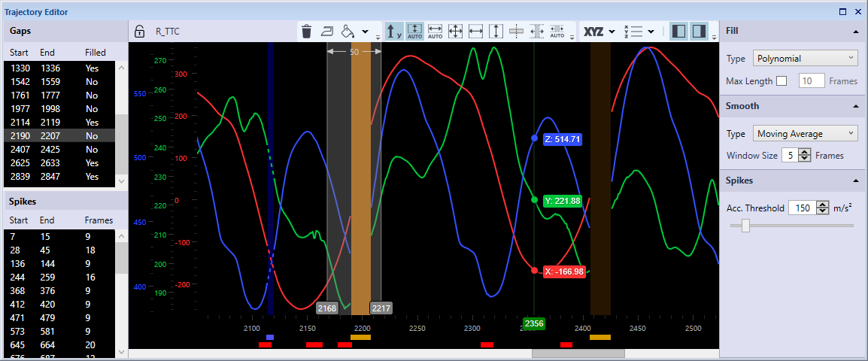Open the Smooth Type Moving Average dropdown
The height and width of the screenshot is (361, 868).
coord(805,134)
